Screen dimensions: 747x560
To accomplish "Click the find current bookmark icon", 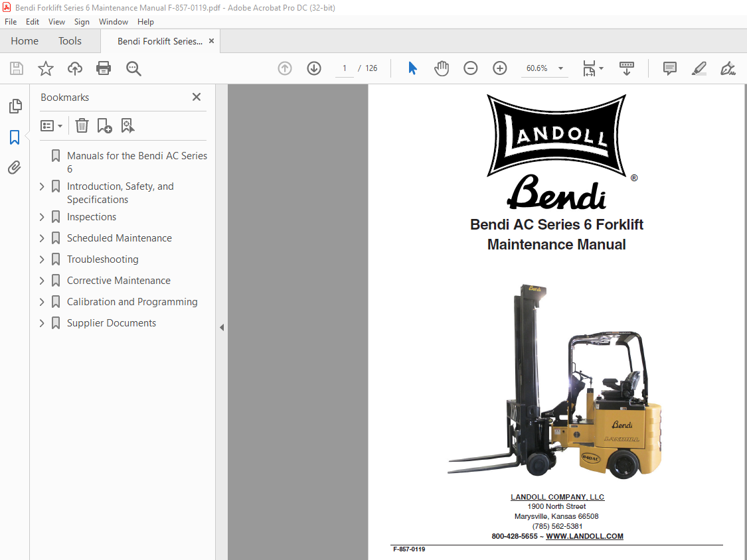I will click(x=127, y=125).
